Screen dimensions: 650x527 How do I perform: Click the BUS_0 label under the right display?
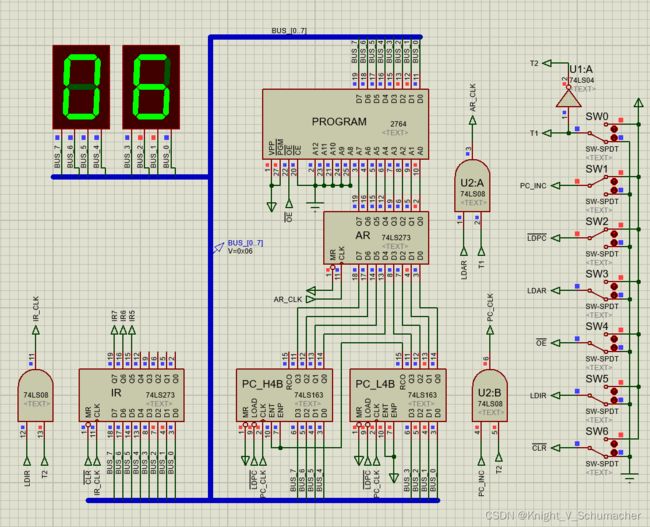166,158
